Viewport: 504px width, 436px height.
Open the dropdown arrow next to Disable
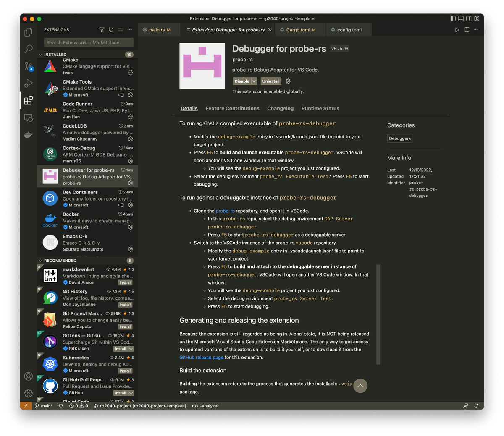click(253, 81)
